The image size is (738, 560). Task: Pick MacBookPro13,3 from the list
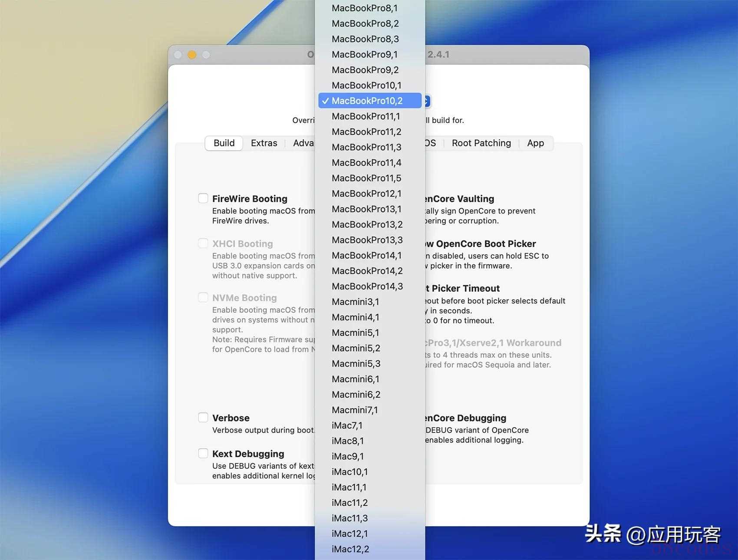370,240
